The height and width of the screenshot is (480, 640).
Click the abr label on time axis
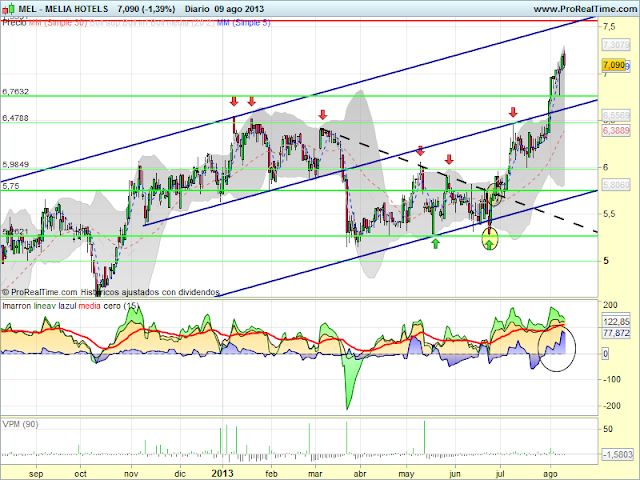[360, 473]
